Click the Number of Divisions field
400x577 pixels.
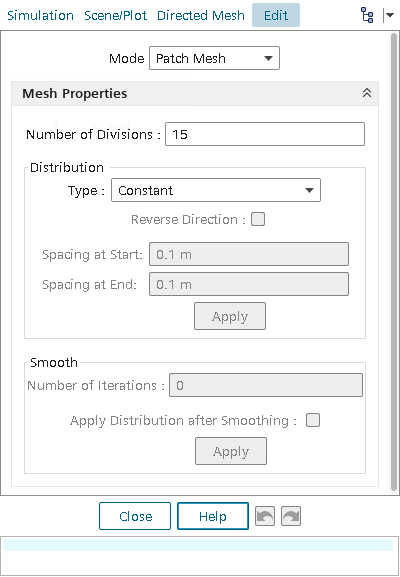coord(265,134)
